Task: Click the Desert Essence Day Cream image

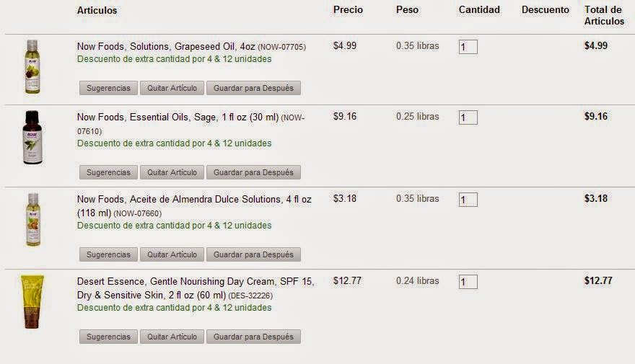Action: (x=32, y=301)
